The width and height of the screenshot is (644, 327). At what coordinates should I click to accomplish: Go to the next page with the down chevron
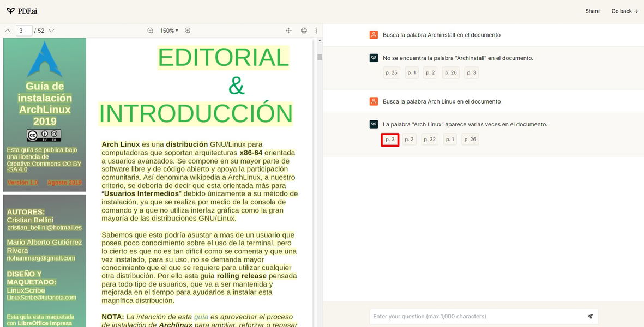51,31
